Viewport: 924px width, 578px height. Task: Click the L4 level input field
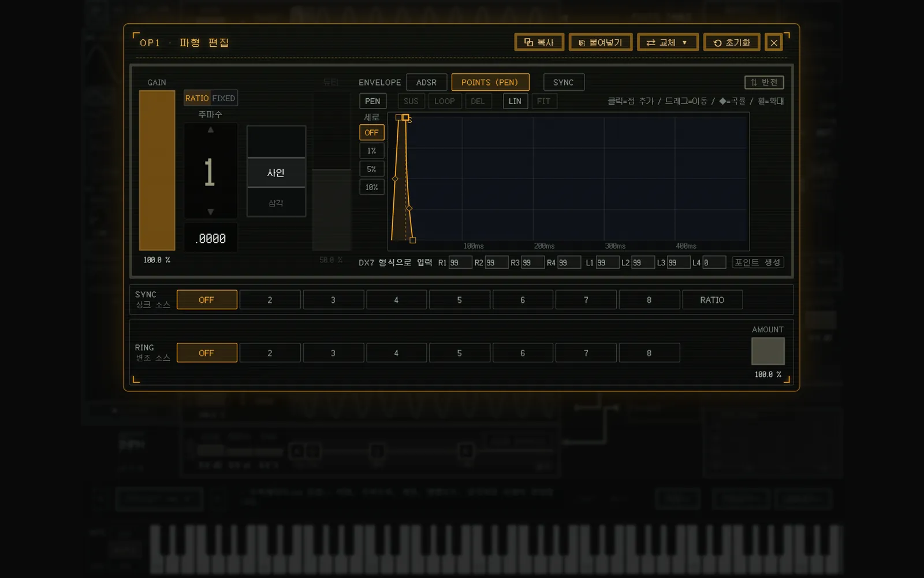click(714, 262)
